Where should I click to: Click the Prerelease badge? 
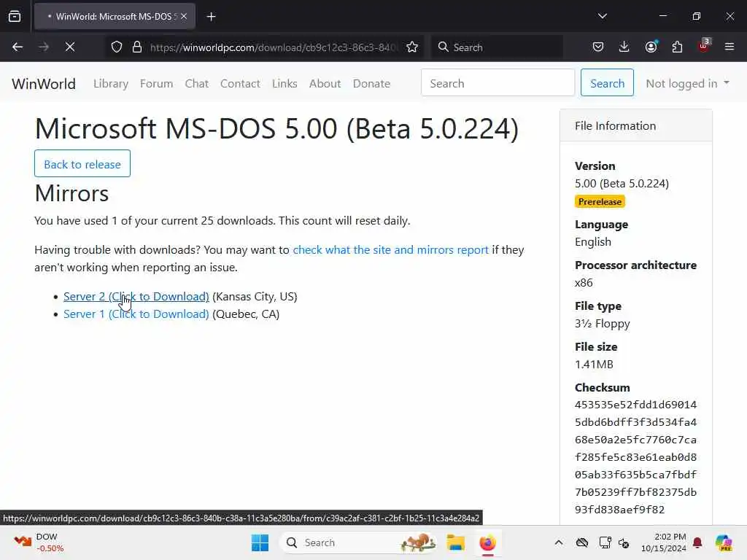tap(600, 202)
